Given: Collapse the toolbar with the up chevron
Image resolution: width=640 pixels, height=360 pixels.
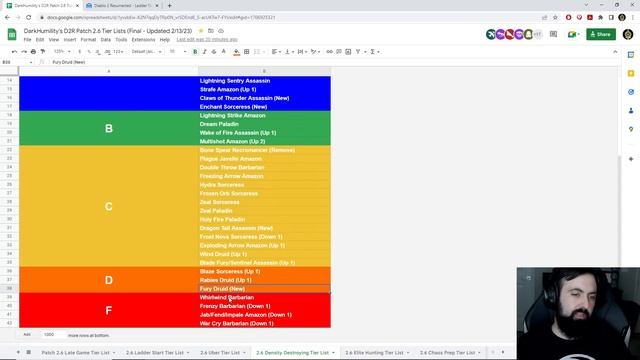Looking at the screenshot, I should pyautogui.click(x=615, y=52).
